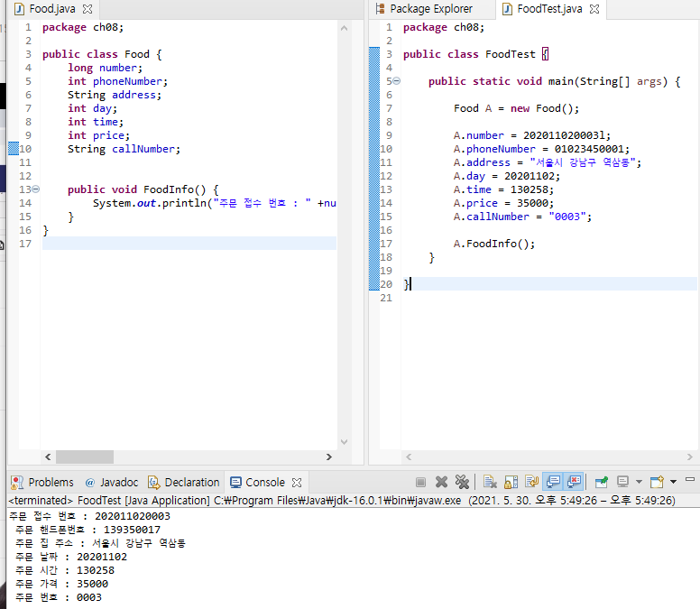Select the Console tab

[x=264, y=482]
